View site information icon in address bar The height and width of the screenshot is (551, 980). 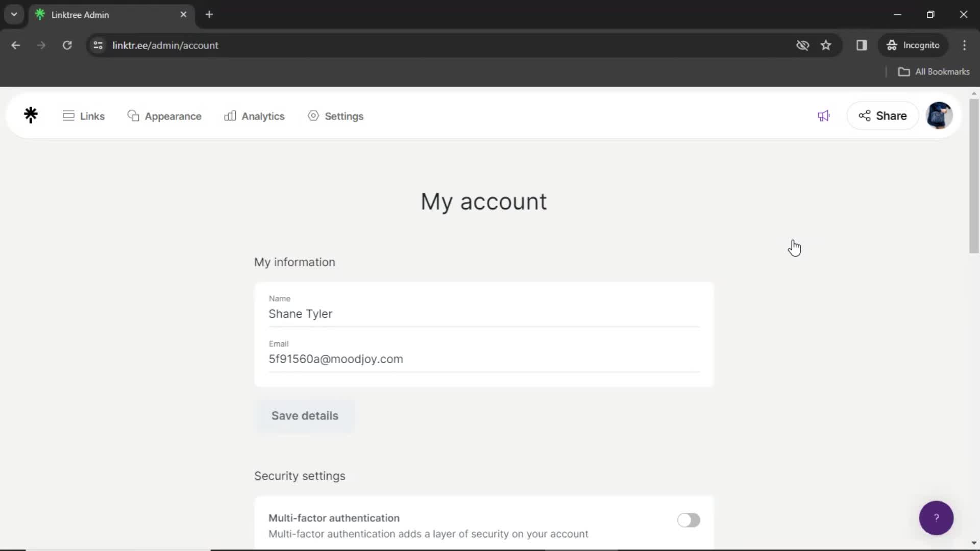[98, 45]
